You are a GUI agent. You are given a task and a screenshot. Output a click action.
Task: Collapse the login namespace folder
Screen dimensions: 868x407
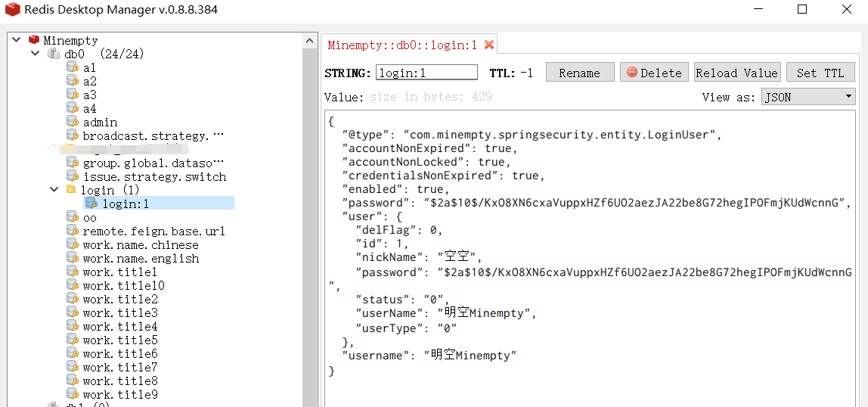click(54, 190)
